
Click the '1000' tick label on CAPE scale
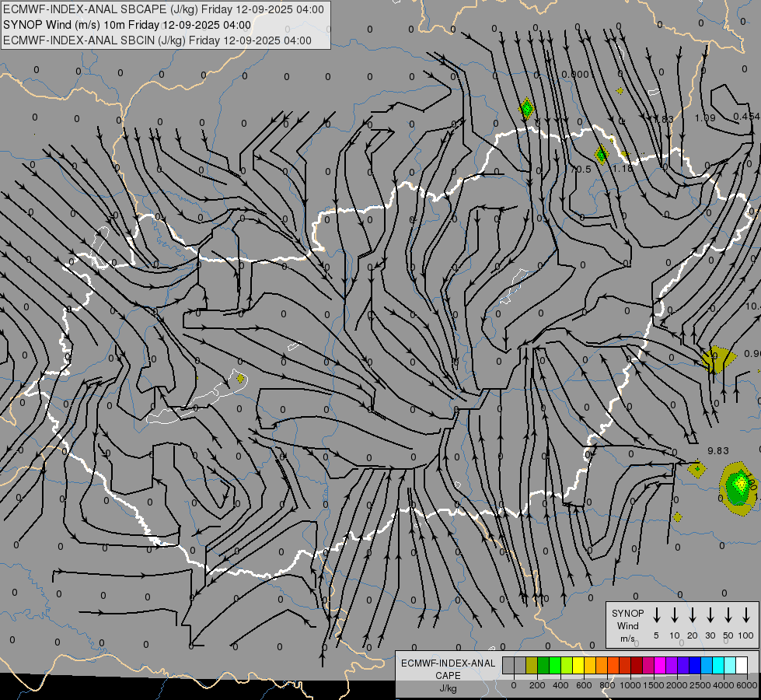630,685
